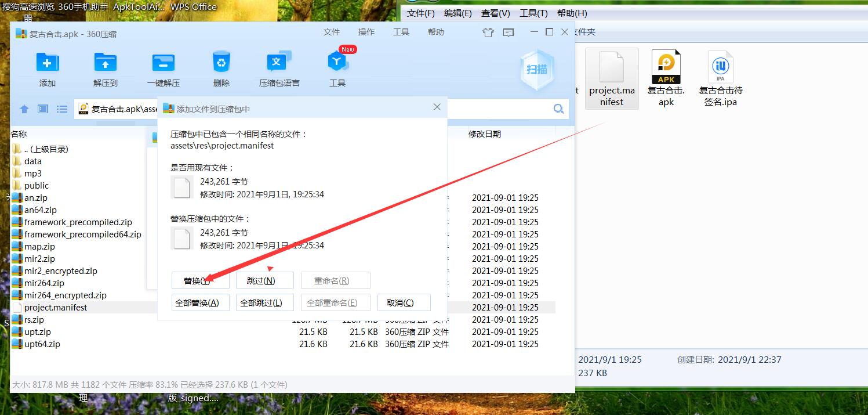Click the search magnifier in address bar
Screen dimensions: 868x415
[558, 109]
